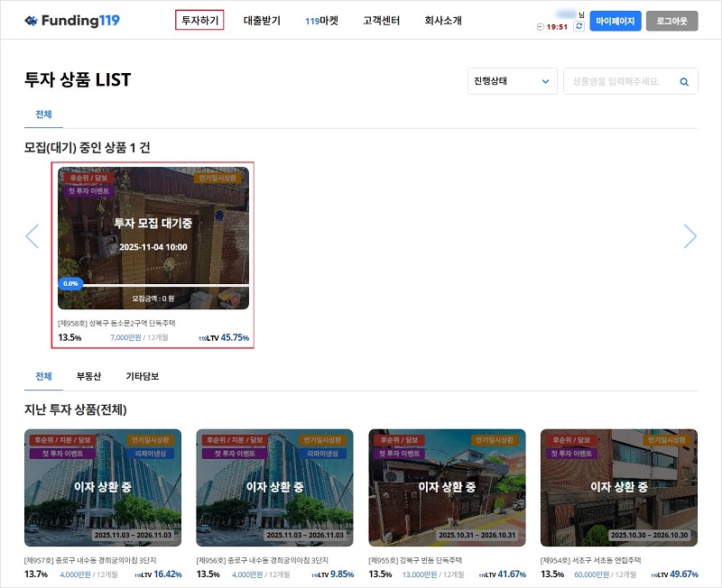Open the 119마켓 menu

(x=321, y=21)
